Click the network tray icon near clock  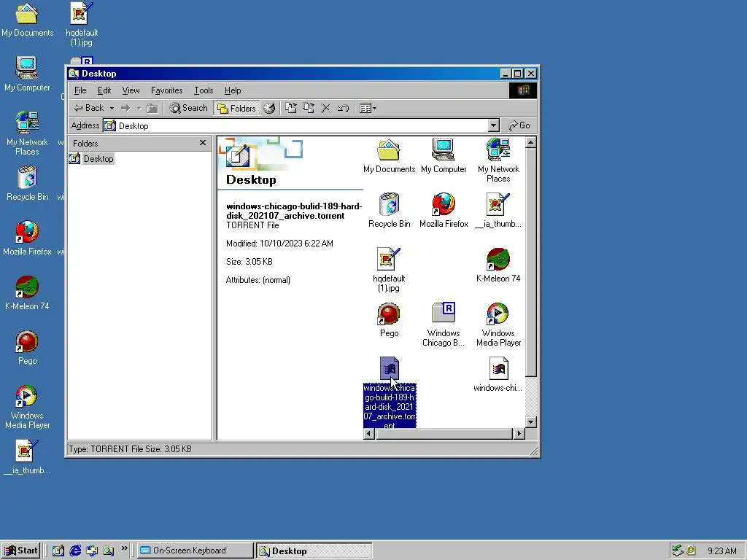pyautogui.click(x=678, y=551)
